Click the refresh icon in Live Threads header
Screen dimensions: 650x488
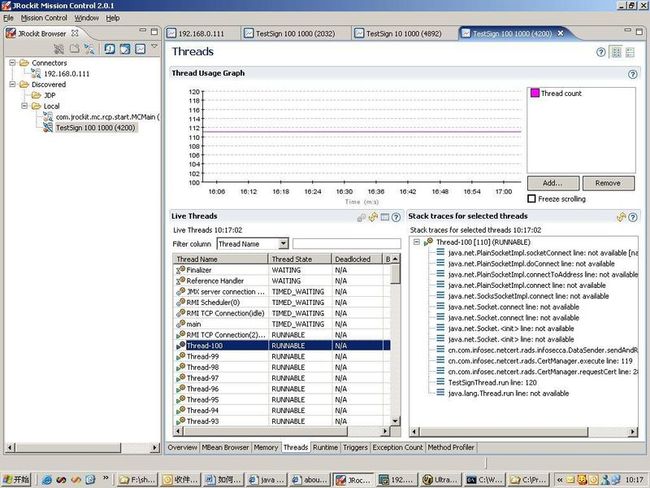(373, 217)
